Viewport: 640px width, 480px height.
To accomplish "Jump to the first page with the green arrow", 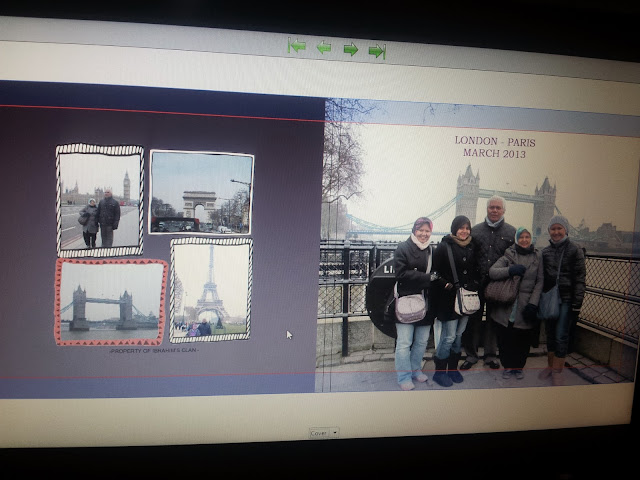I will point(297,45).
